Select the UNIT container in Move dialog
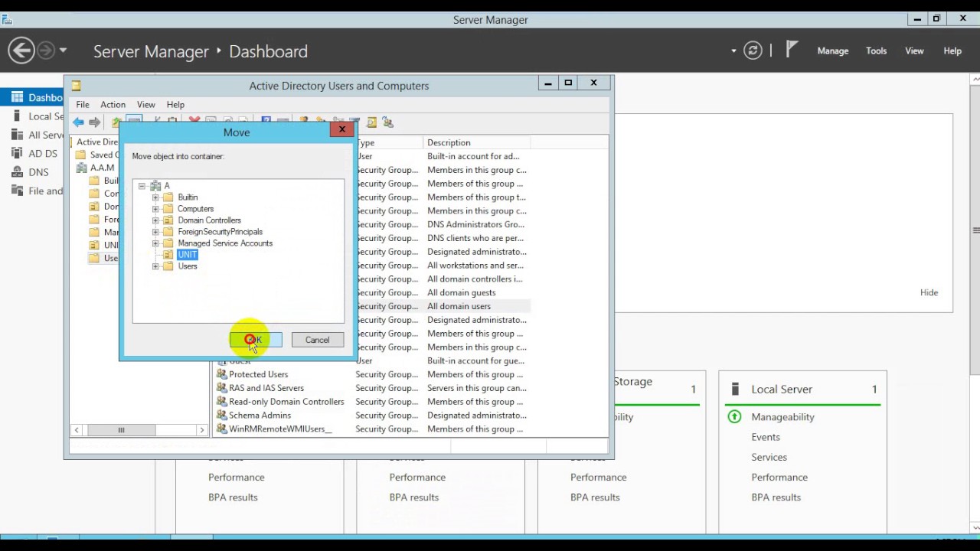Image resolution: width=980 pixels, height=551 pixels. (x=188, y=254)
